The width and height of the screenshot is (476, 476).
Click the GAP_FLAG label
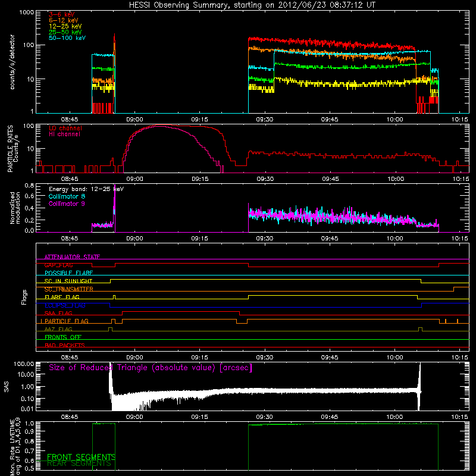(x=58, y=265)
